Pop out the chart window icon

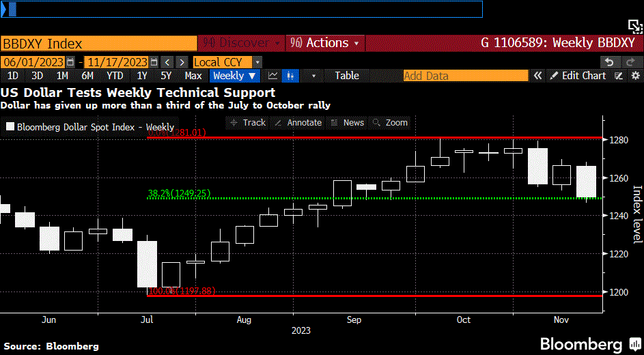click(x=635, y=25)
